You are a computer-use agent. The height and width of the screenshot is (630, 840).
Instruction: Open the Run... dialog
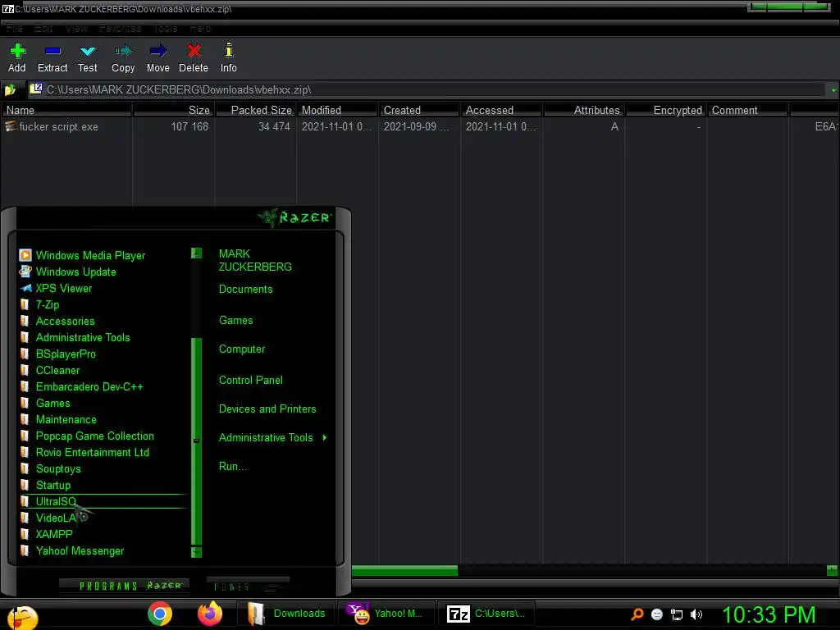[x=232, y=467]
